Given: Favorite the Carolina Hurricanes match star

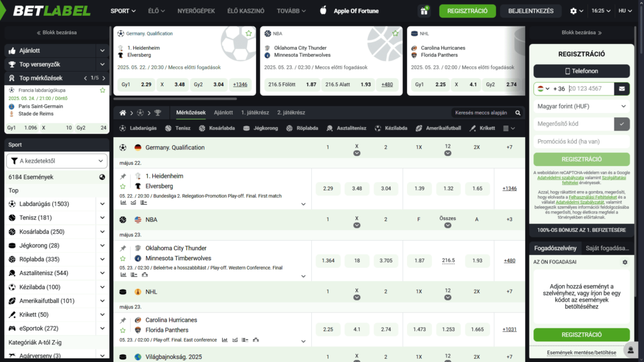Looking at the screenshot, I should 123,330.
